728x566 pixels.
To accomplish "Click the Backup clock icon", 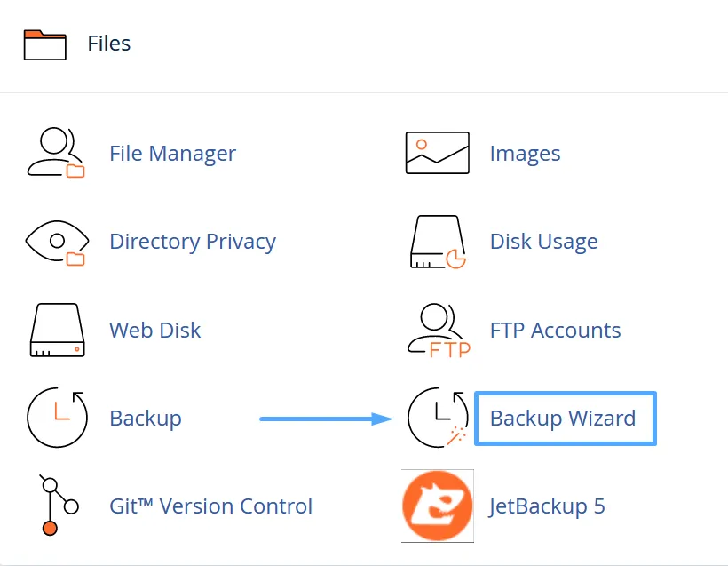I will 57,418.
